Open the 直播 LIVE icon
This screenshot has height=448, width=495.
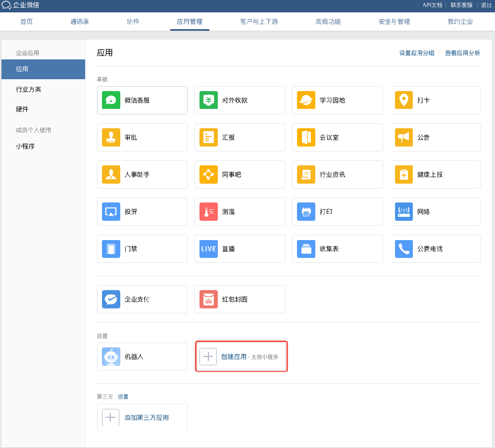tap(208, 249)
